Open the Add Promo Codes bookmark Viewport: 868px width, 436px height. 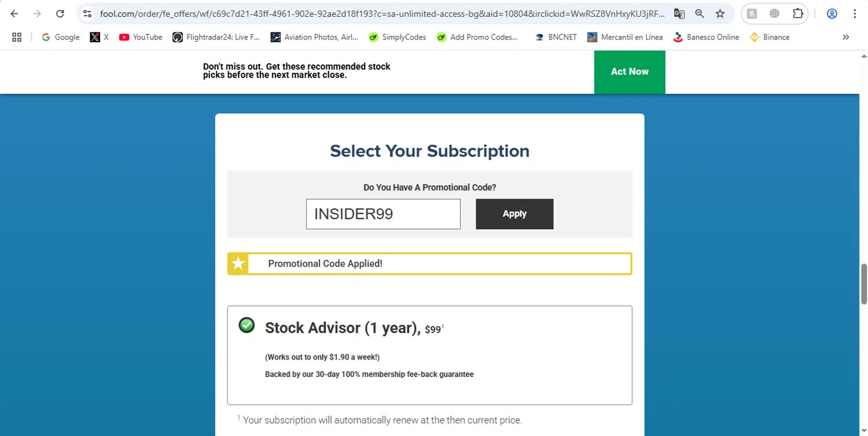[477, 37]
